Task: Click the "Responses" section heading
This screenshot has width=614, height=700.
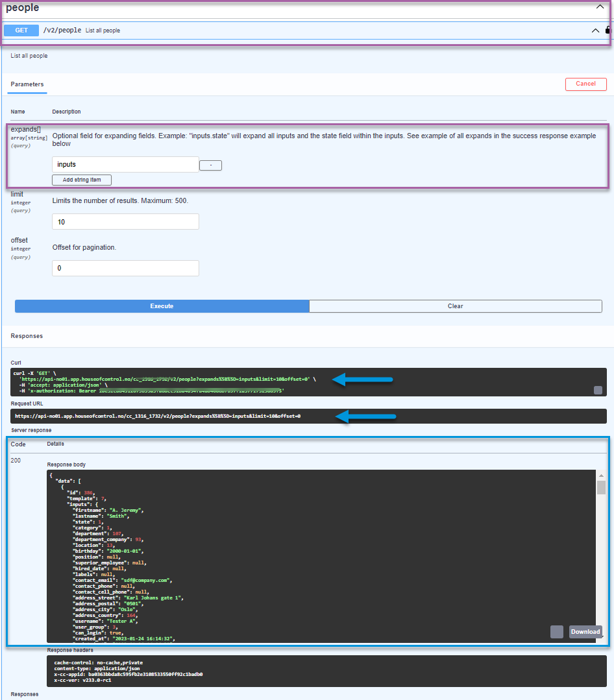Action: [x=27, y=336]
